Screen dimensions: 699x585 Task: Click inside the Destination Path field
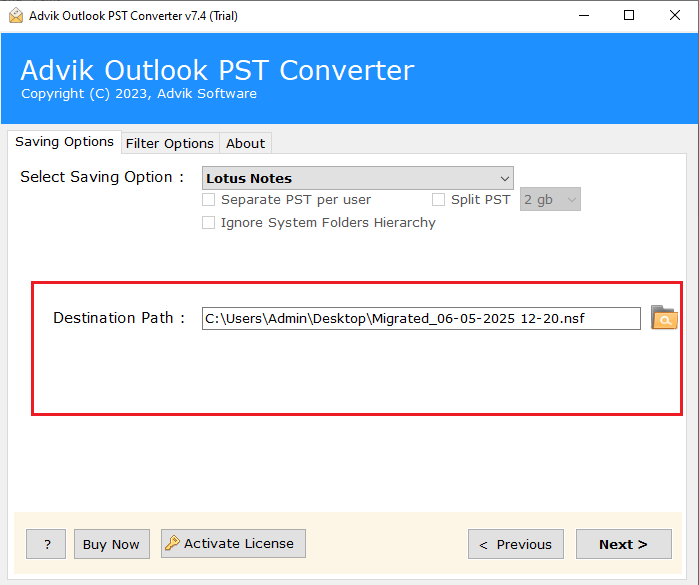(x=421, y=318)
